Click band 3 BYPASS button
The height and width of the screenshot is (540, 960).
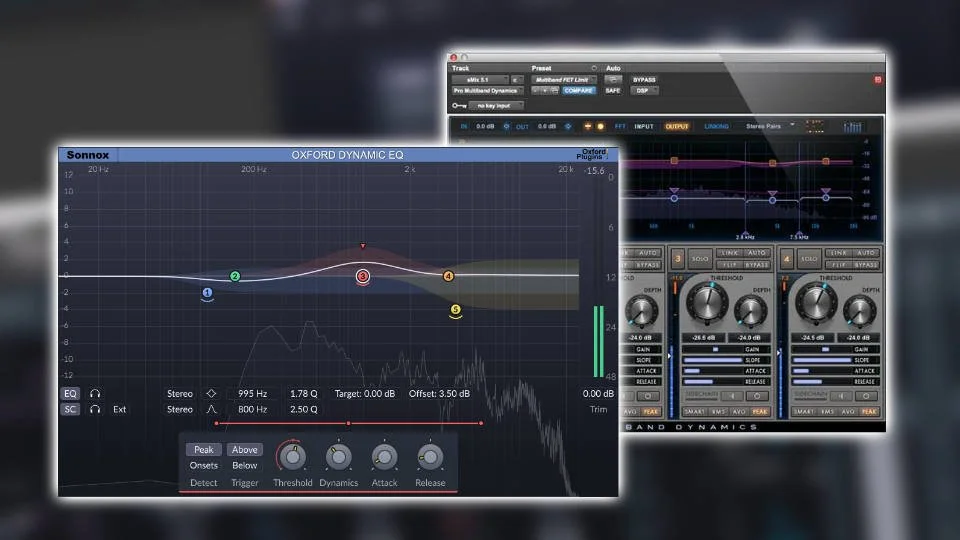757,265
